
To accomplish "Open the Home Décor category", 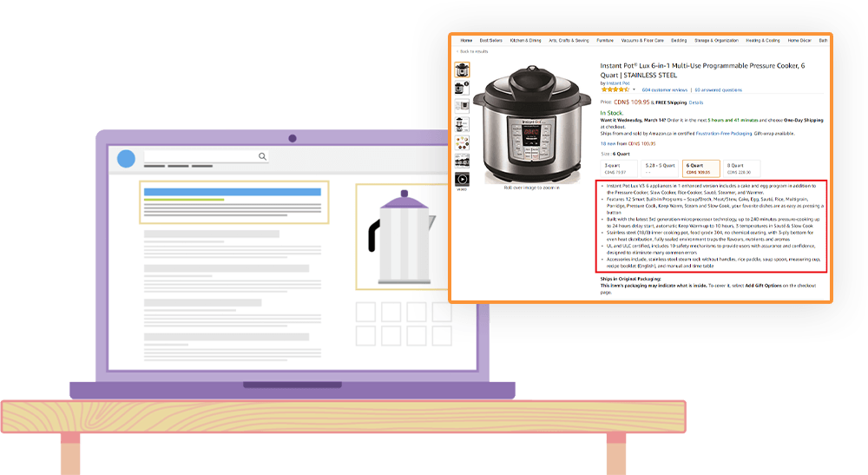I will point(799,41).
